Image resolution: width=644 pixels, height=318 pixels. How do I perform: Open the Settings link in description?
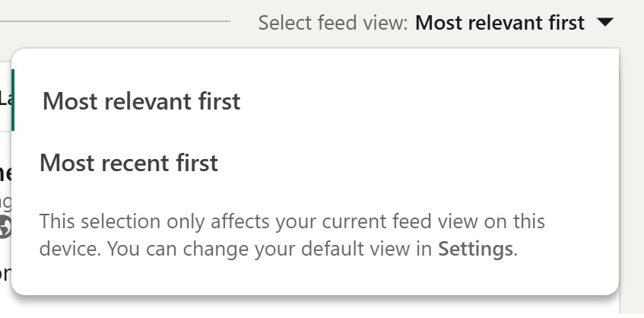pyautogui.click(x=475, y=249)
